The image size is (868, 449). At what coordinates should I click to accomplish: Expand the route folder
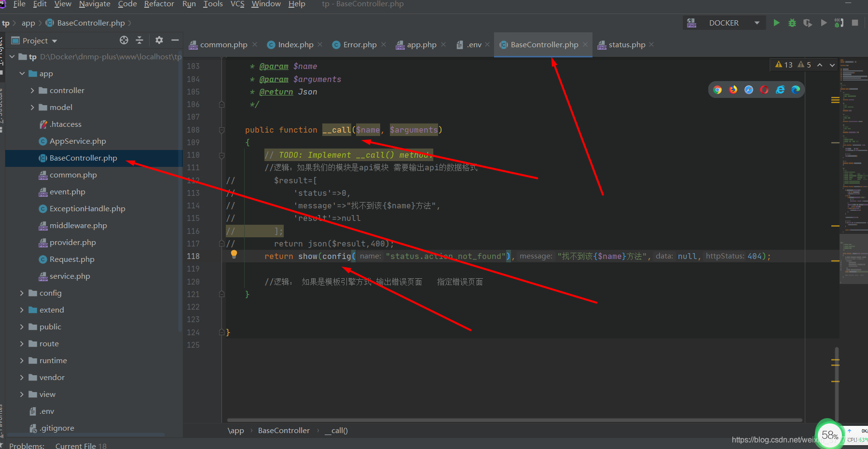click(x=22, y=343)
